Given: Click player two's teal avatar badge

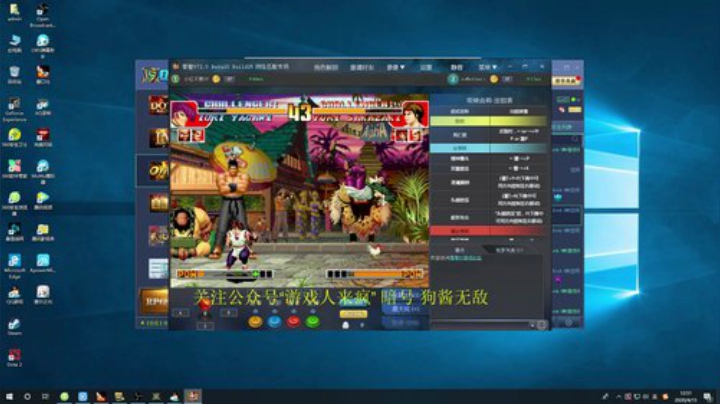Looking at the screenshot, I should point(453,79).
